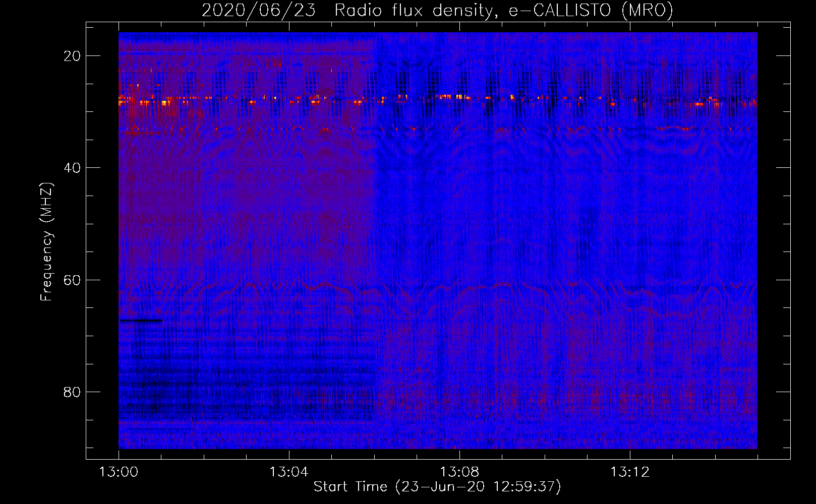Click the 'Frequency (MHZ)' axis label

[46, 242]
